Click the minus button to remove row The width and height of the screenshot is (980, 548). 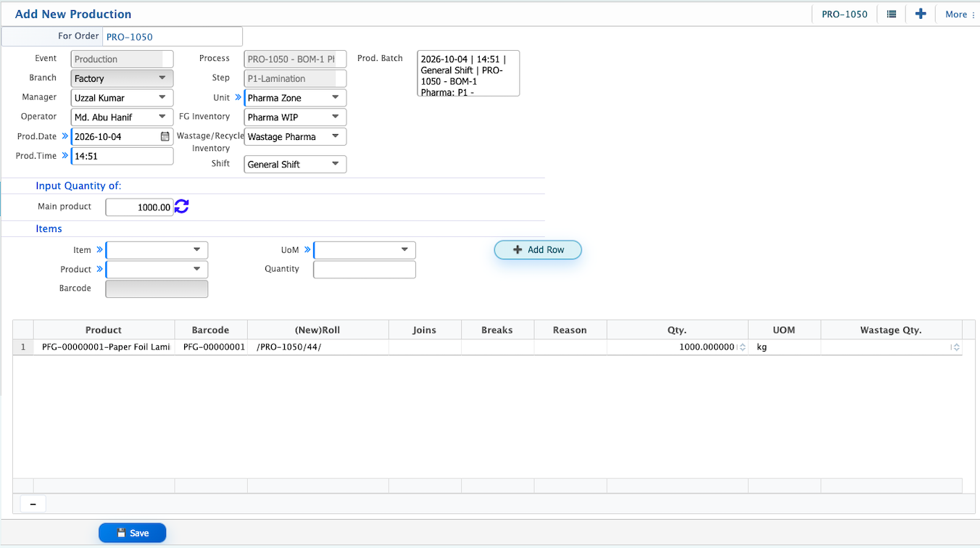[x=33, y=504]
